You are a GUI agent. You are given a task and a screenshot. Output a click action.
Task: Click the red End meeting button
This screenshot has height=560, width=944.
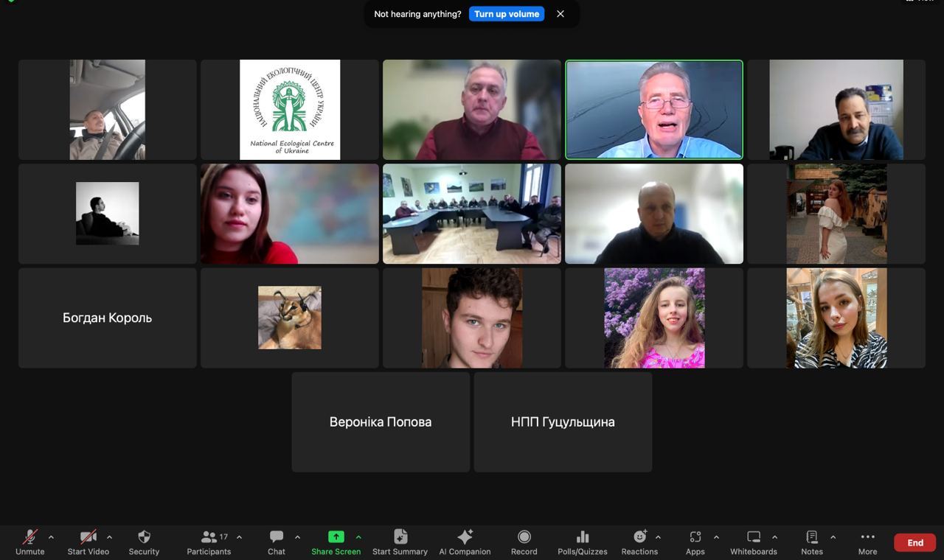click(x=914, y=542)
